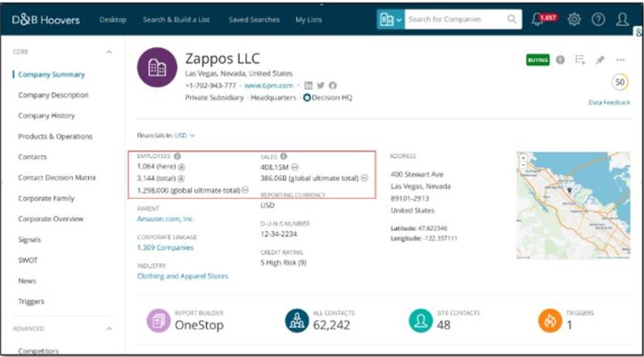Collapse the CORE sidebar section

tap(109, 52)
